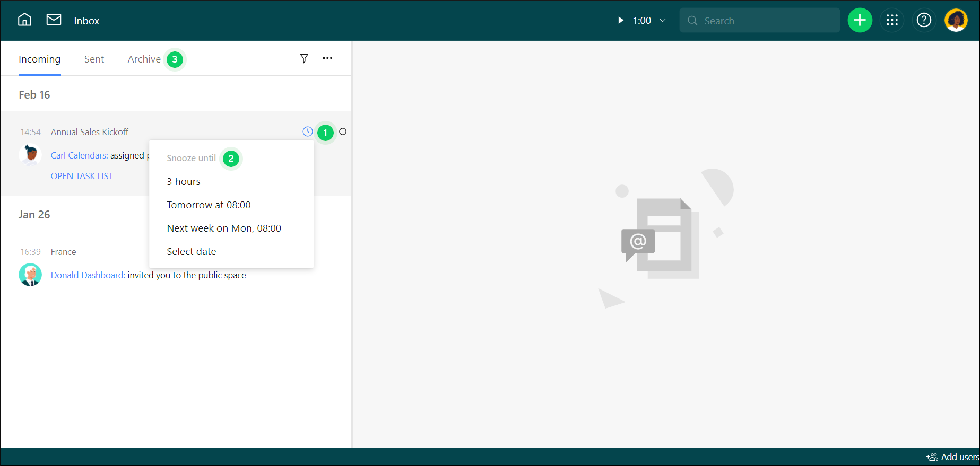Viewport: 980px width, 466px height.
Task: Start the timer play button
Action: 620,21
